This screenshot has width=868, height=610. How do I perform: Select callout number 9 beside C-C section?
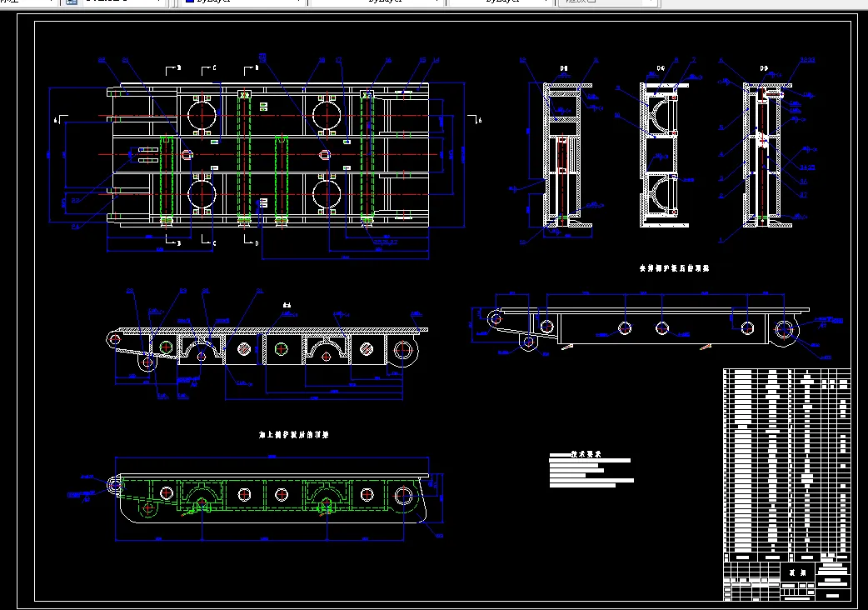pos(617,88)
